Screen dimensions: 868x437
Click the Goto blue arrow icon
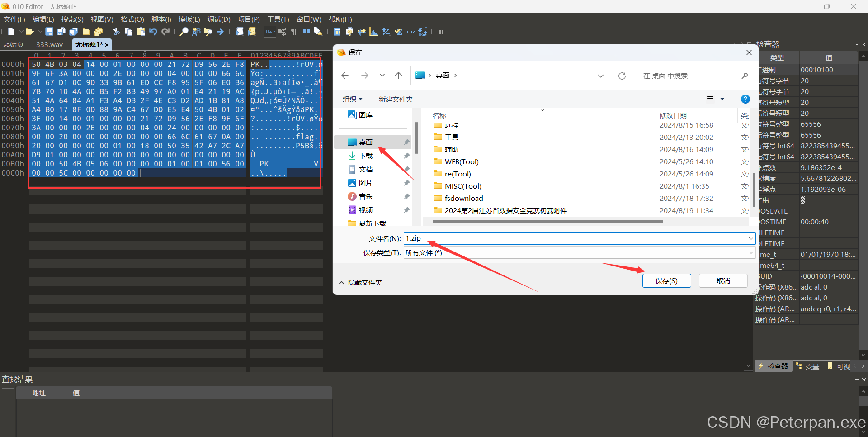click(220, 32)
